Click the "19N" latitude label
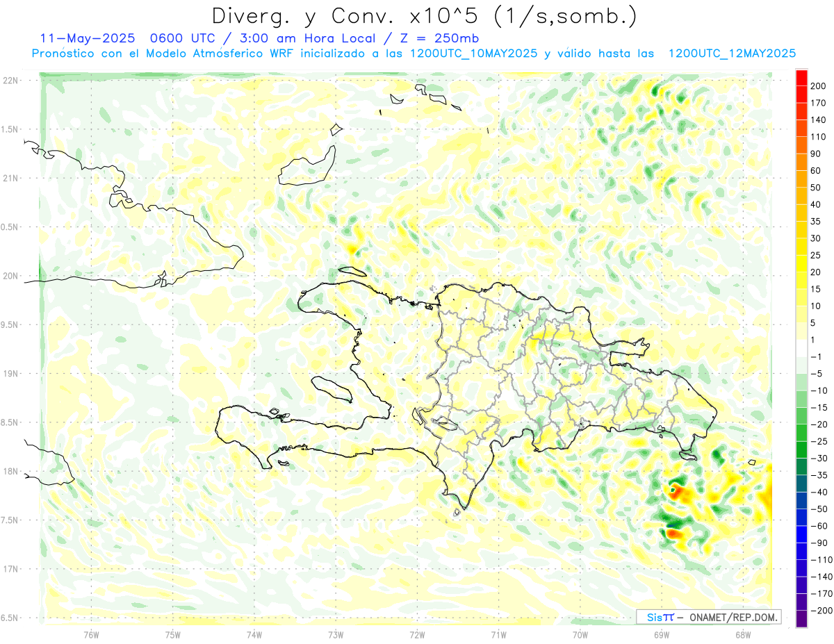 pos(10,374)
